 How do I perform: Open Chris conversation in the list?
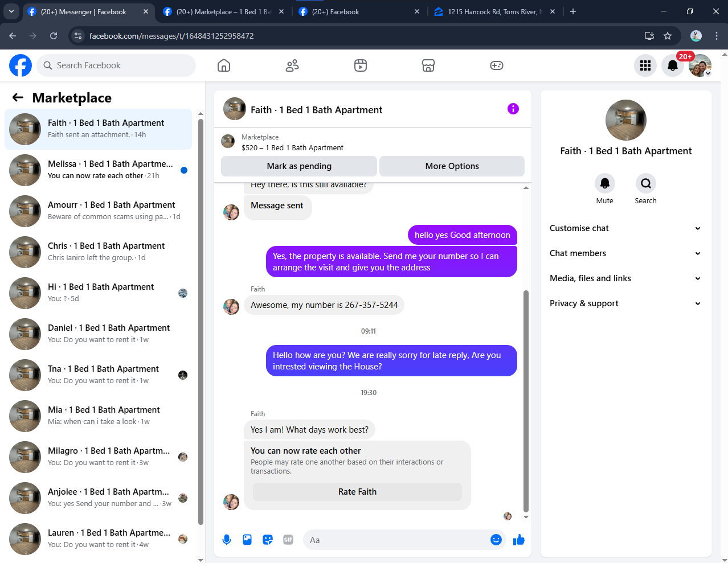[98, 252]
